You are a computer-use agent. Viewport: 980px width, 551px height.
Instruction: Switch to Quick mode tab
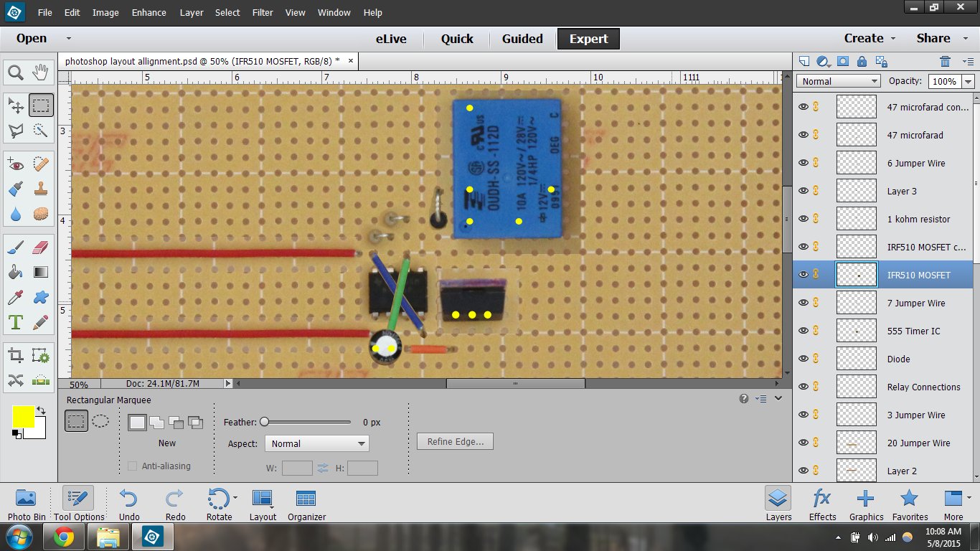click(x=457, y=39)
